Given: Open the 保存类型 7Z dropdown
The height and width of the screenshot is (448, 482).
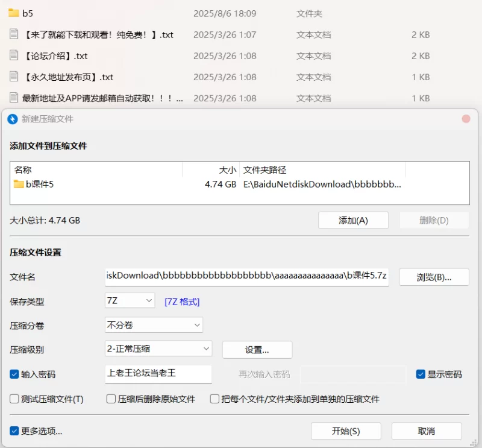Looking at the screenshot, I should (130, 300).
